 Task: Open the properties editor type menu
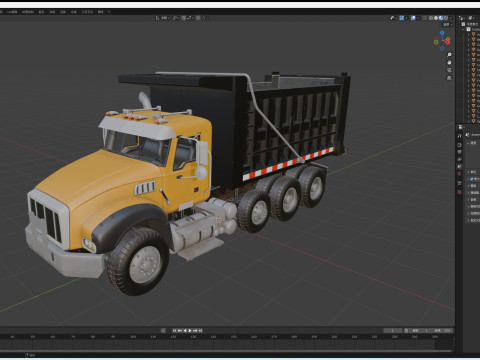pyautogui.click(x=461, y=127)
